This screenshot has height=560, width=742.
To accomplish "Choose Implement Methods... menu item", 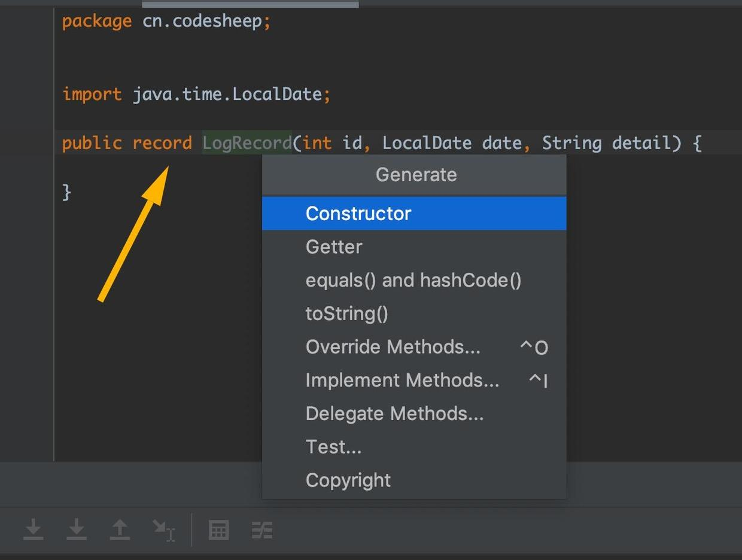I will tap(402, 381).
